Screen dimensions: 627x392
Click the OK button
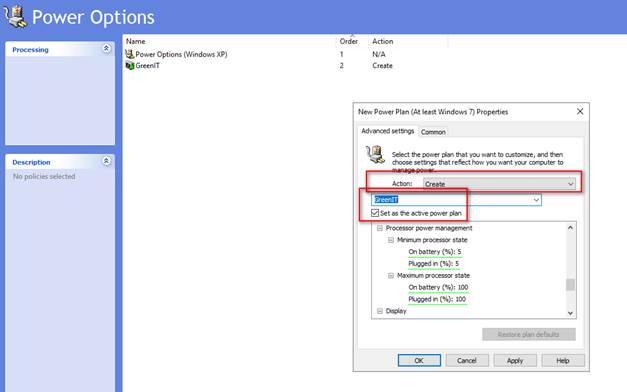pyautogui.click(x=419, y=360)
